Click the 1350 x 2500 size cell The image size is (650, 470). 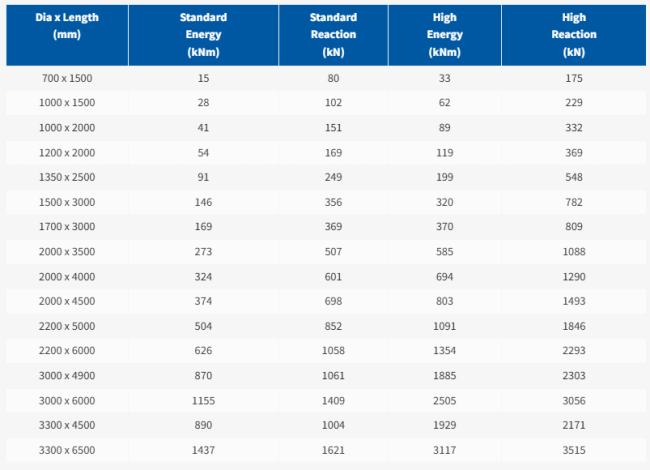tap(67, 177)
